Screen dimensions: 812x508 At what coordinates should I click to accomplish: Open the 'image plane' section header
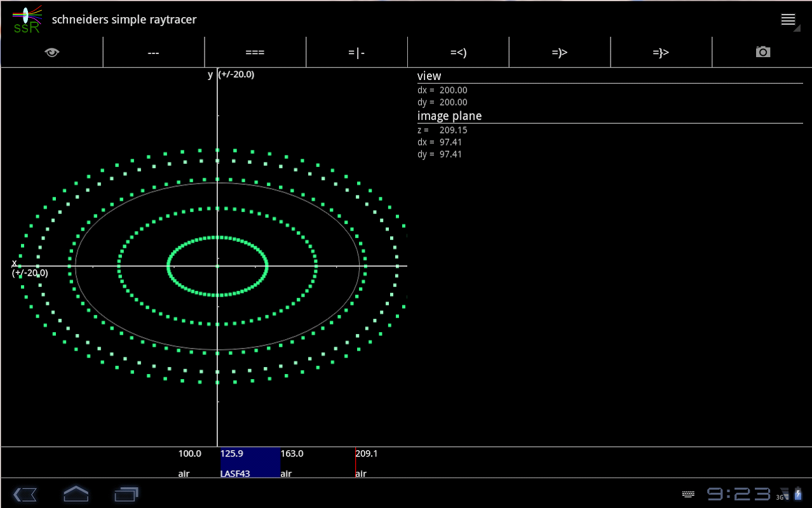coord(449,116)
